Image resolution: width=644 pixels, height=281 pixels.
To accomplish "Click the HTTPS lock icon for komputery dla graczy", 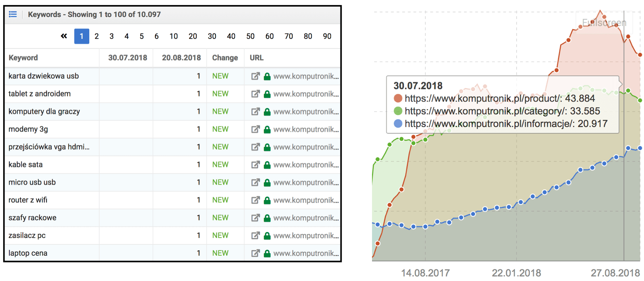I will coord(267,112).
